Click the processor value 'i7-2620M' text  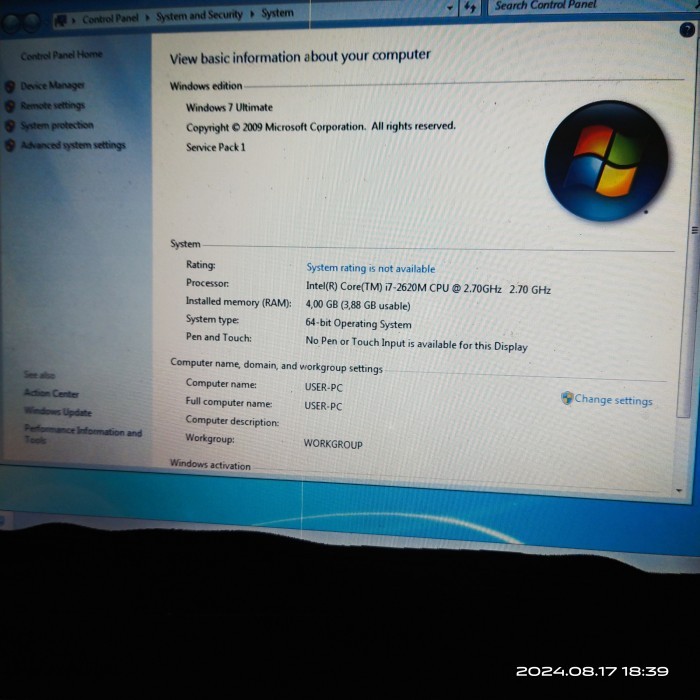point(405,287)
